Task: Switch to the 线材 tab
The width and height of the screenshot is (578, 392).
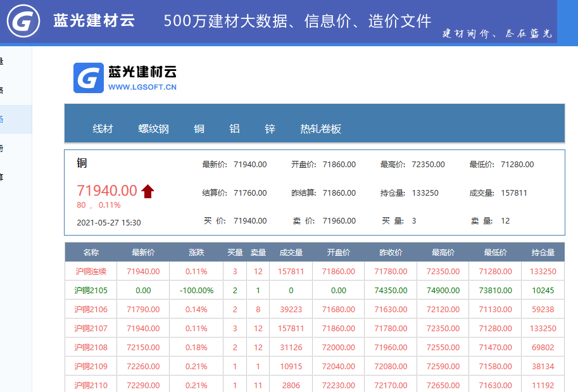Action: coord(103,129)
